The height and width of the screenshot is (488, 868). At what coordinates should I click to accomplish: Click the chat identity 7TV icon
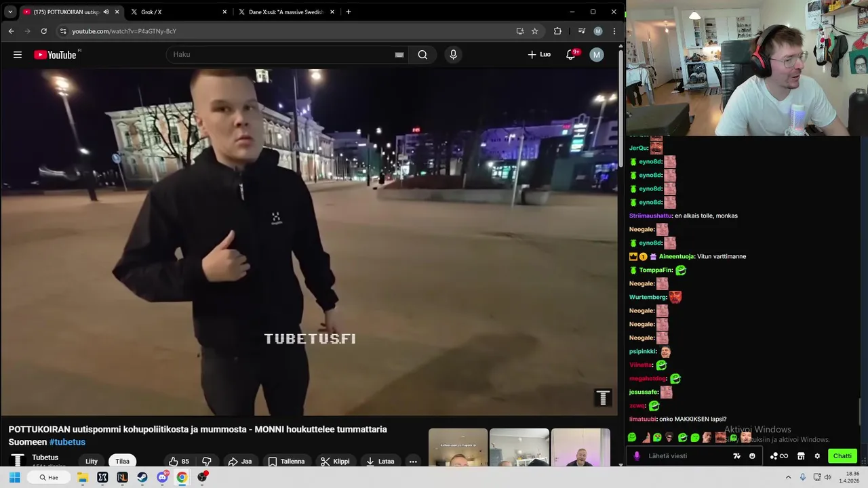point(737,456)
